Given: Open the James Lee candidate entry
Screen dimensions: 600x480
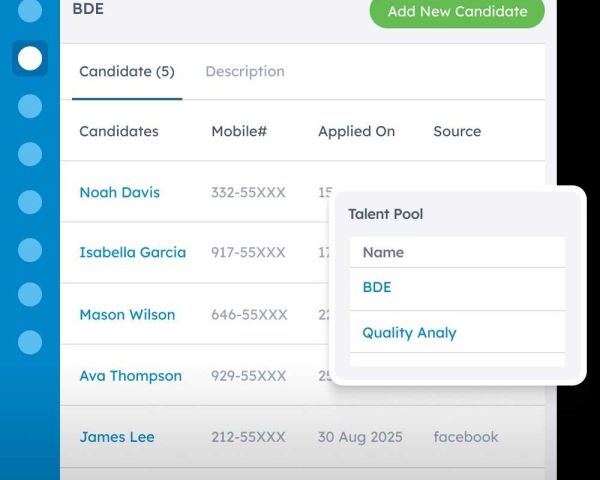Looking at the screenshot, I should [x=116, y=437].
